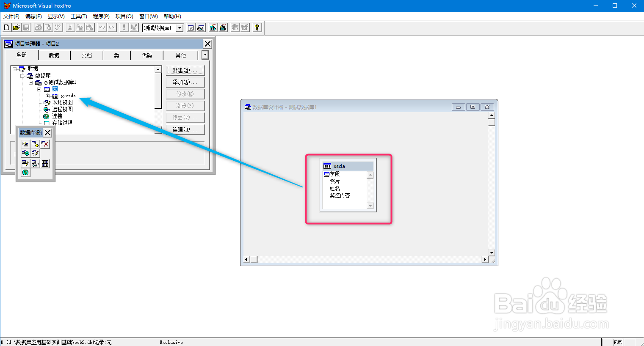Screen dimensions: 644x346
Task: Click the AutoReport toolbar icon
Action: pos(245,27)
